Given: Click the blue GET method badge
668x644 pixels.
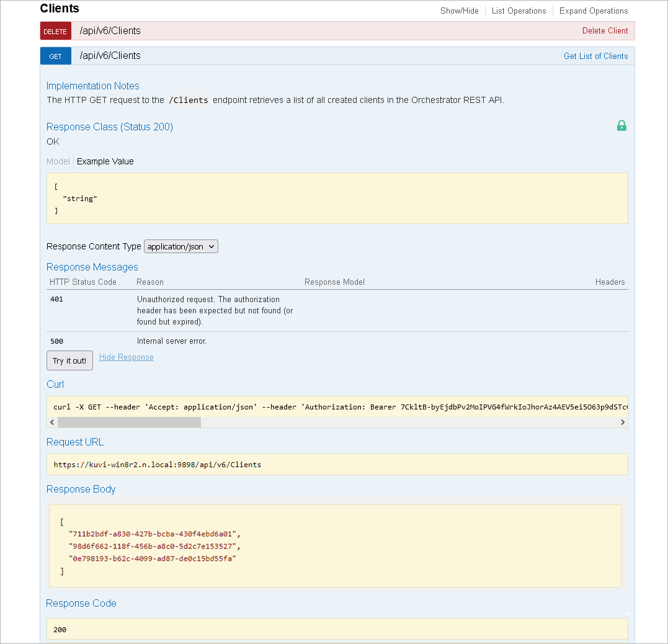Looking at the screenshot, I should coord(55,56).
